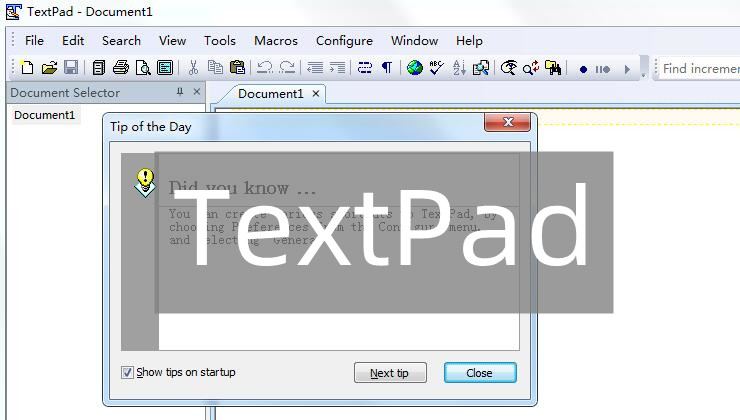Uncheck Show tips on startup
Screen dimensions: 740x420
point(127,373)
